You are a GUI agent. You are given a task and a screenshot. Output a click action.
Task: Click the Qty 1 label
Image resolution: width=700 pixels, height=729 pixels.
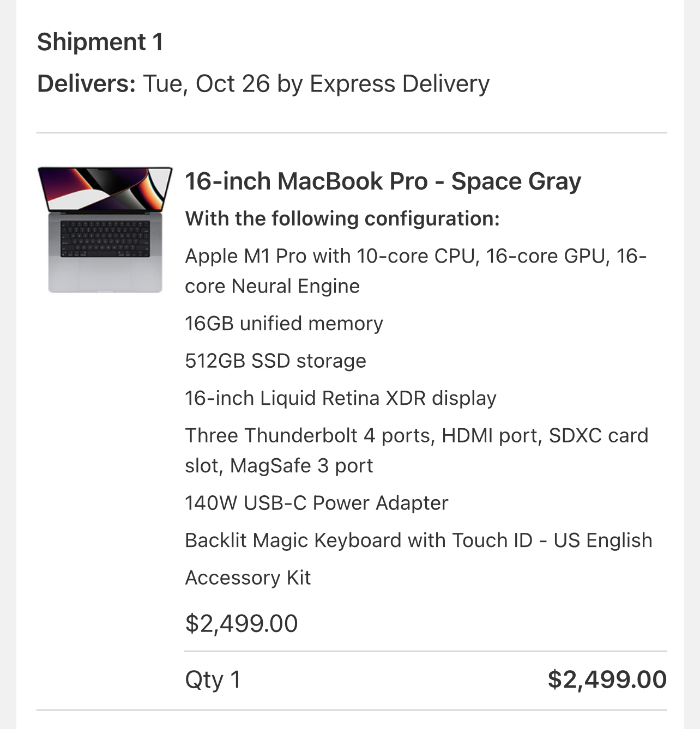pos(213,680)
